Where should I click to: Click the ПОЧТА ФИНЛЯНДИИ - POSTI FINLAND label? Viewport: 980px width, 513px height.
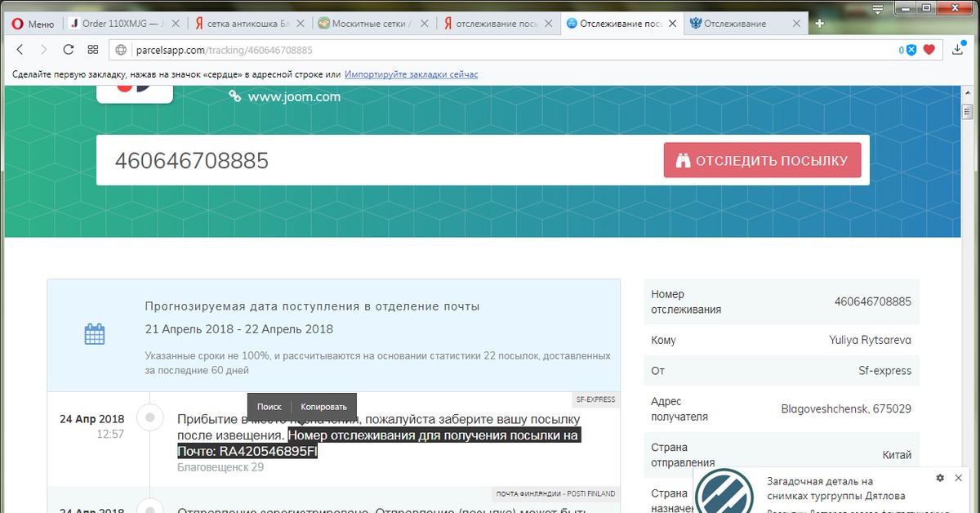[x=555, y=493]
